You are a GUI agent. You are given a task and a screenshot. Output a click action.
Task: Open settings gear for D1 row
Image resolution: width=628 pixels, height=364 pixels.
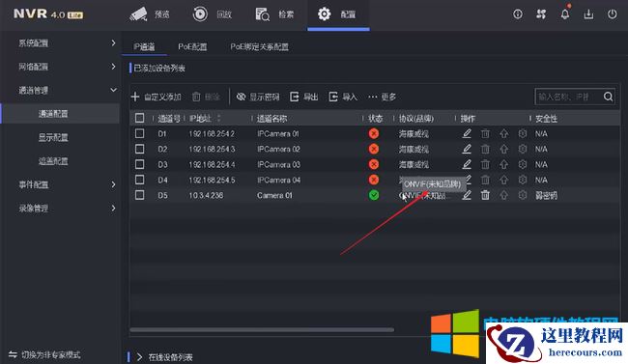tap(523, 133)
